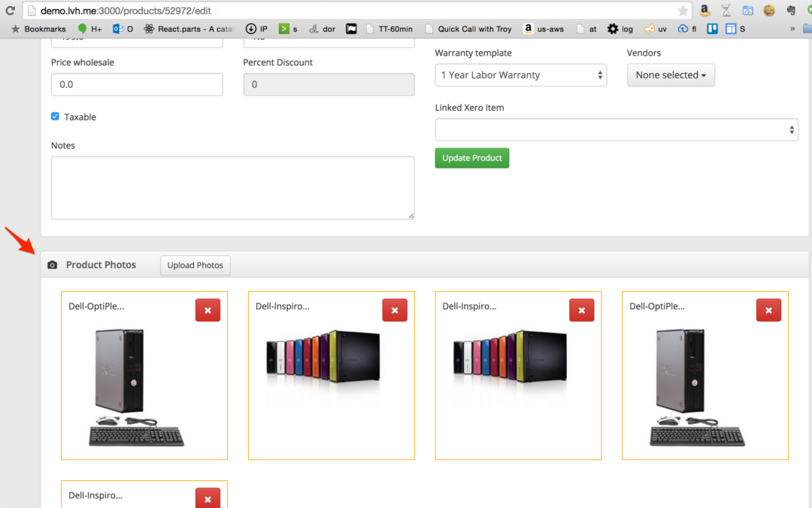Viewport: 812px width, 508px height.
Task: Open the Amazon extension icon in toolbar
Action: [x=704, y=10]
